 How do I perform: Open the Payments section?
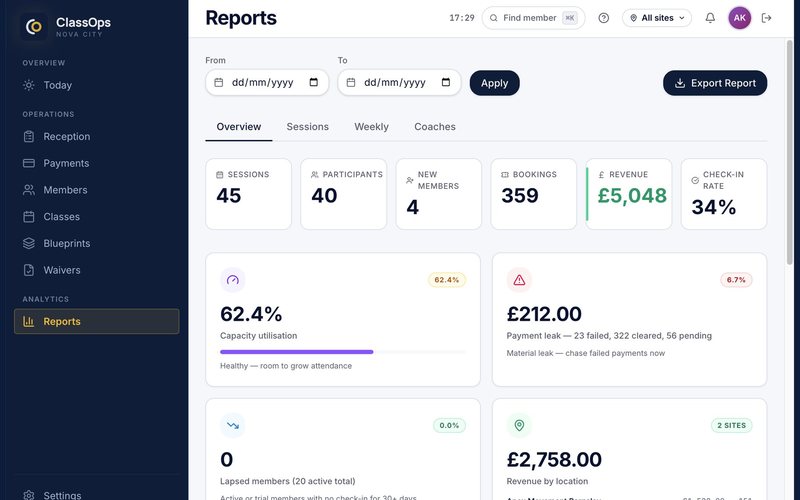[x=97, y=163]
